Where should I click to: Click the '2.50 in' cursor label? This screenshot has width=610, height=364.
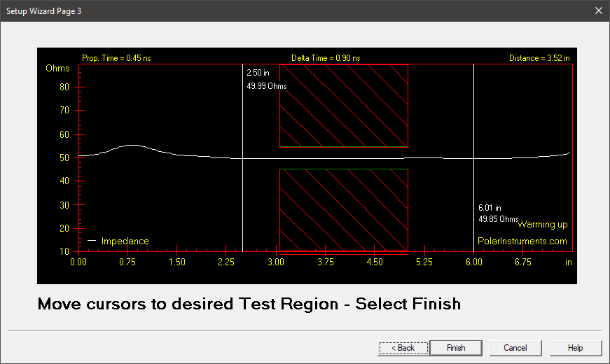click(258, 73)
